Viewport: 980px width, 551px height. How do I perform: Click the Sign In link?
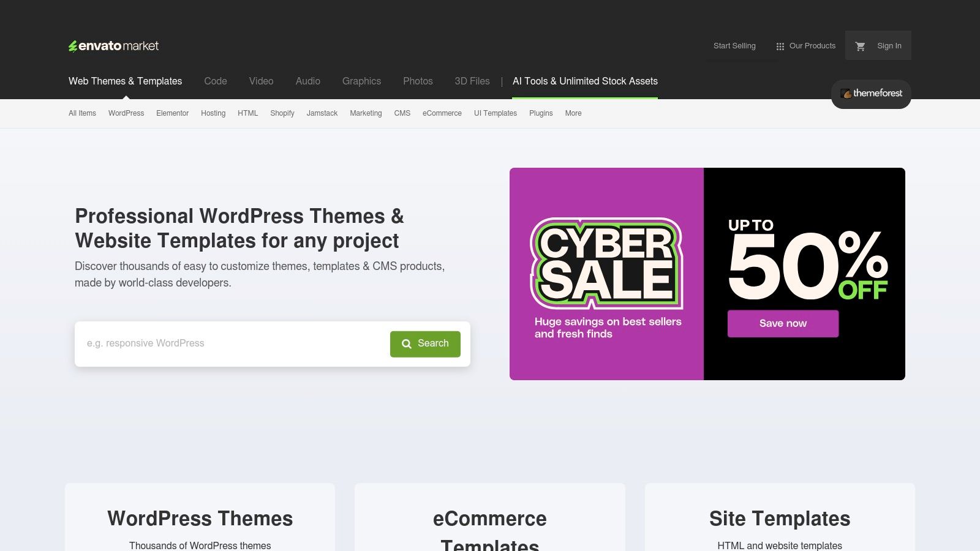point(889,46)
